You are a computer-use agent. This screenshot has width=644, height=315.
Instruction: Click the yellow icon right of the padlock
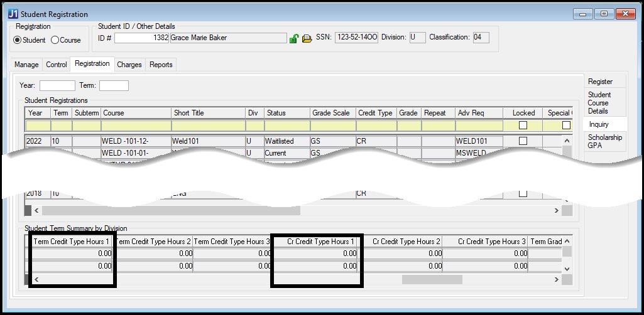point(307,38)
